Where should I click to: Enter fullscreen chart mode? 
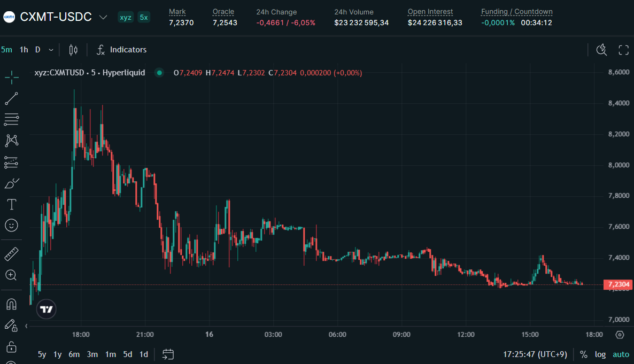coord(624,50)
